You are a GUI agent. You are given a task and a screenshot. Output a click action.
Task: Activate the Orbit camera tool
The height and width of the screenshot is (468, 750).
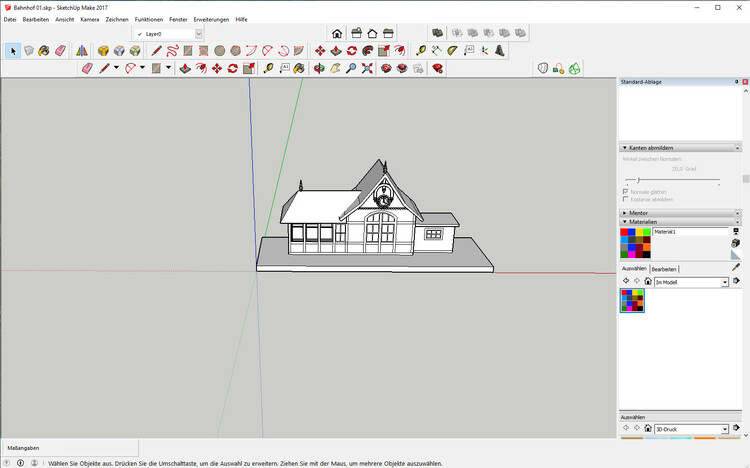pyautogui.click(x=319, y=68)
